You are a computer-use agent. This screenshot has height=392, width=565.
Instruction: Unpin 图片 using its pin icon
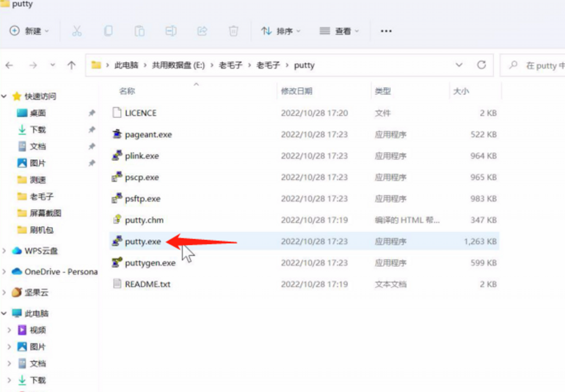pyautogui.click(x=92, y=163)
